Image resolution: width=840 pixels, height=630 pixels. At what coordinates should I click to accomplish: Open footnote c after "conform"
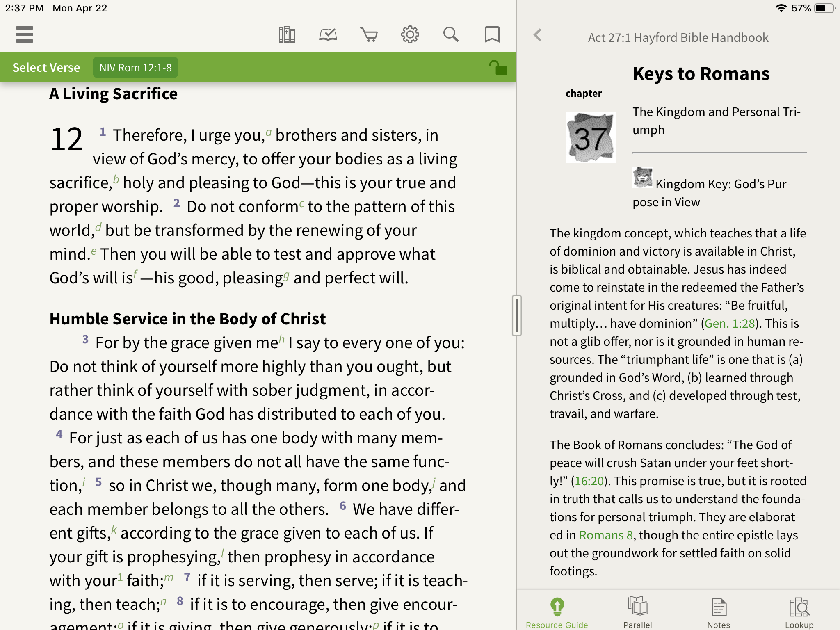tap(301, 203)
